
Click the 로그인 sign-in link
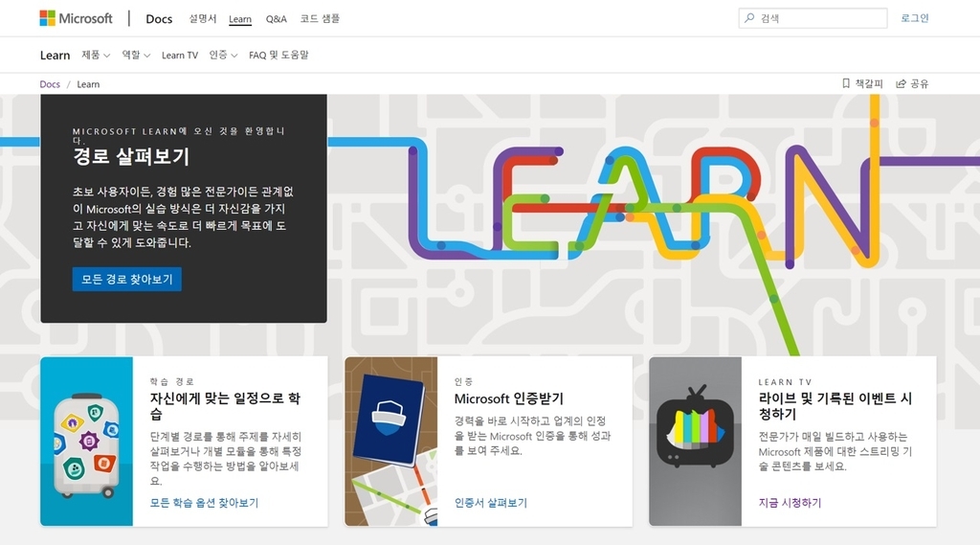(x=914, y=18)
